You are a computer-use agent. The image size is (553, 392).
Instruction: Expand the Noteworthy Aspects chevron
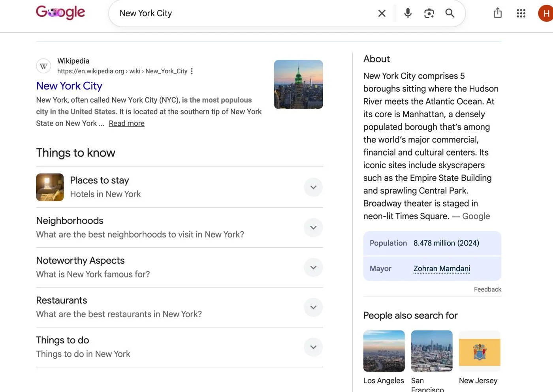point(313,267)
